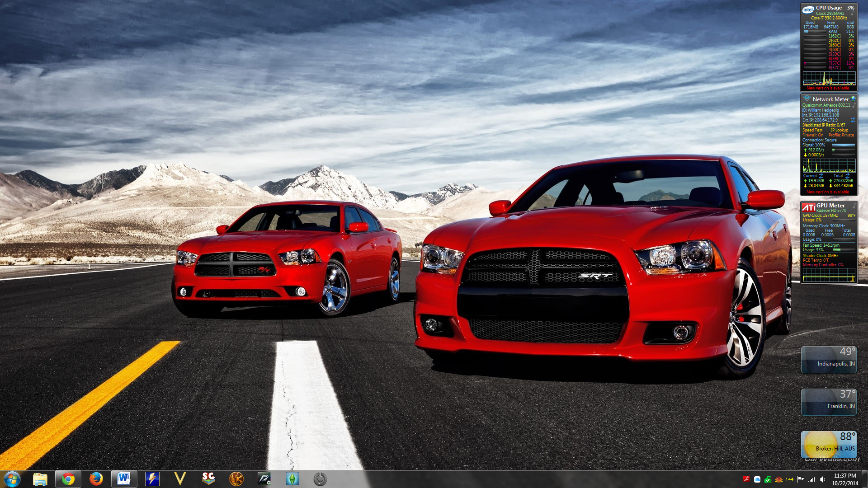Click the Wi-Fi icon in Network Meter gadget
This screenshot has width=868, height=488.
click(807, 98)
